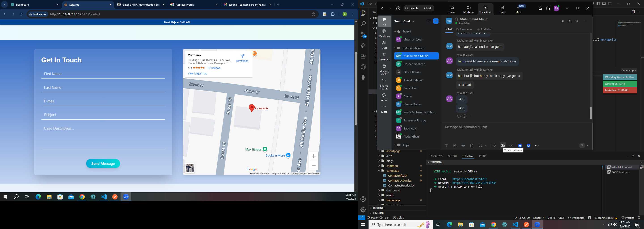Open the Home tab in Zoom
Screen dimensions: 644x229
click(x=452, y=9)
